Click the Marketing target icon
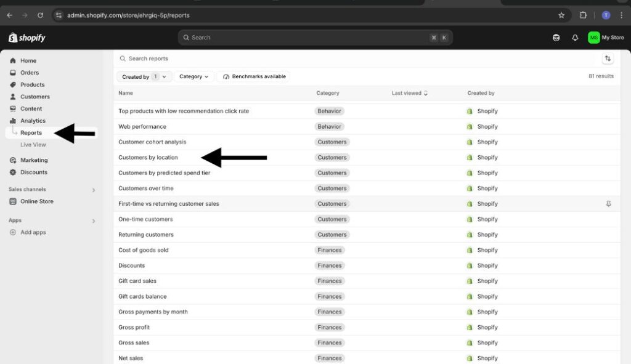 (x=13, y=160)
